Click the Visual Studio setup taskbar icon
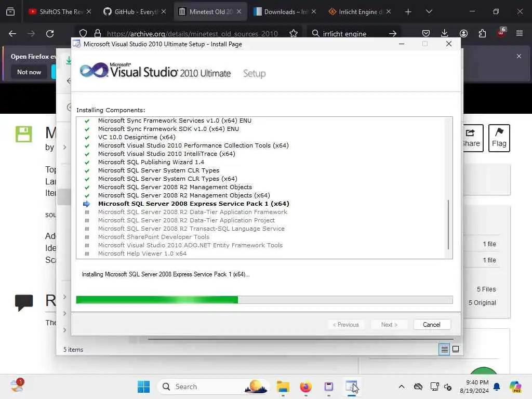 351,387
